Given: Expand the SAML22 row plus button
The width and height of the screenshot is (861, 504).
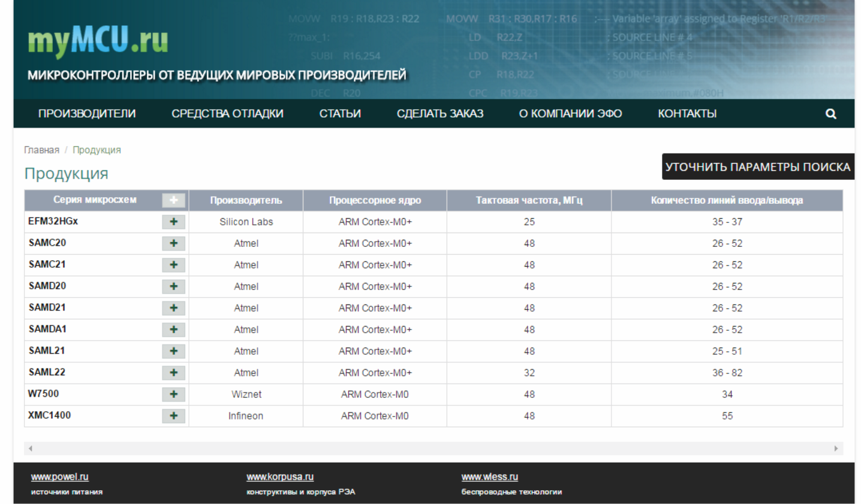Looking at the screenshot, I should point(173,373).
